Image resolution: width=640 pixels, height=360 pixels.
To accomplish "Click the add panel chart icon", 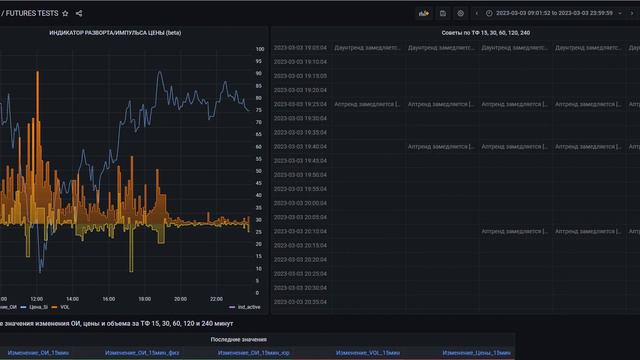I will (x=424, y=13).
